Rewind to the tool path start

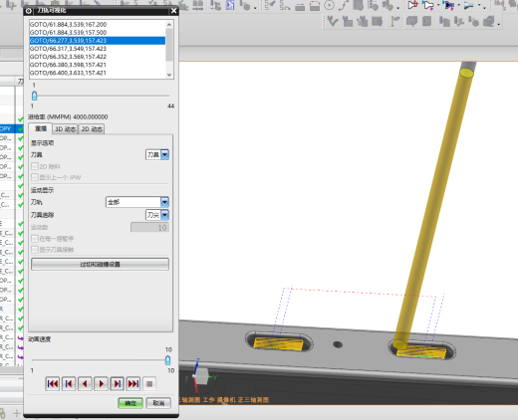[53, 384]
